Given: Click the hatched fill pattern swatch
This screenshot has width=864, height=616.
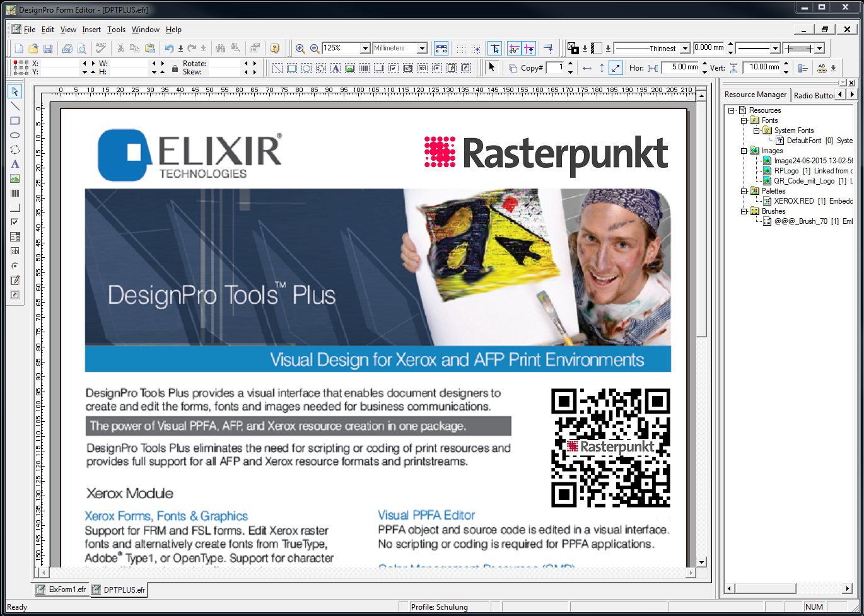Looking at the screenshot, I should [596, 48].
